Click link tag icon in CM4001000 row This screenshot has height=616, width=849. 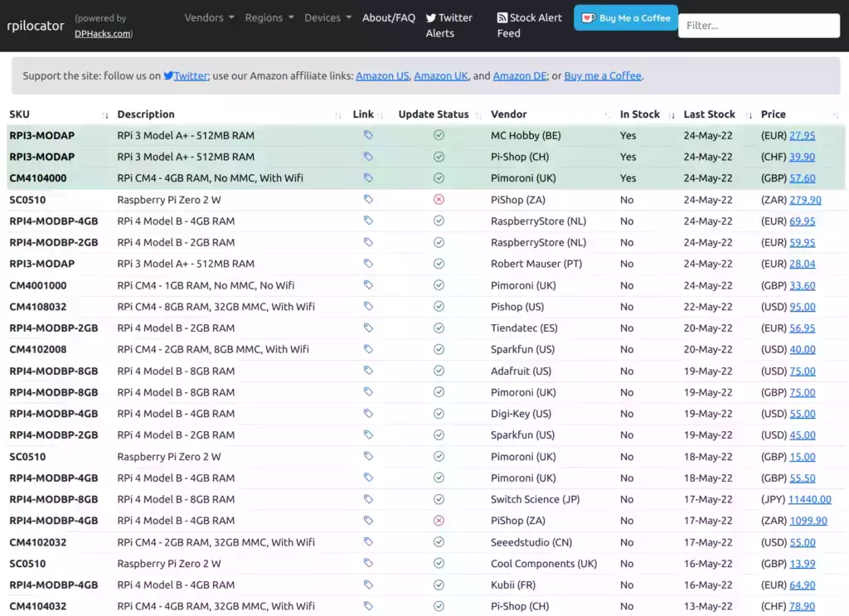(368, 285)
